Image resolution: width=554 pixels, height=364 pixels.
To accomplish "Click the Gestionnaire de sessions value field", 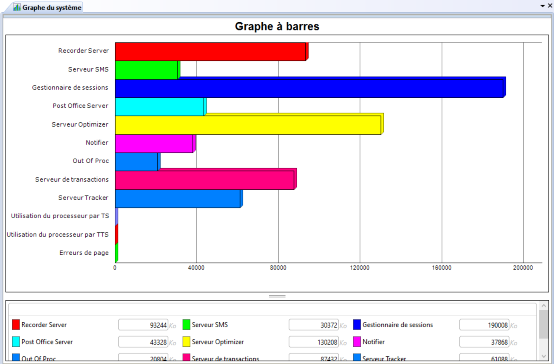I will pyautogui.click(x=484, y=325).
